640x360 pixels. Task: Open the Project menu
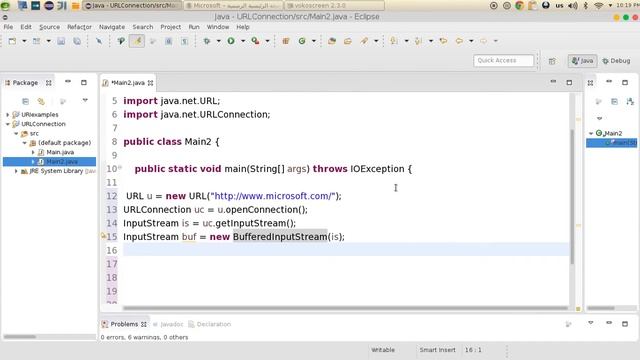coord(171,27)
